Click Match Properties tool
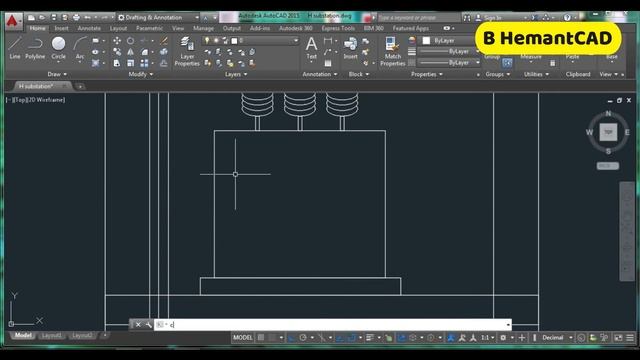This screenshot has width=640, height=360. 392,51
